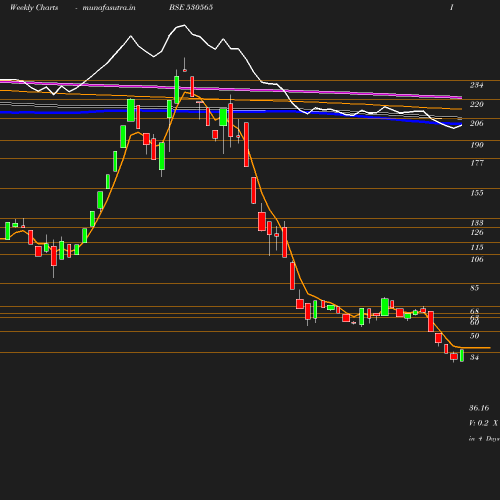Click the 126 price level label

(x=477, y=232)
